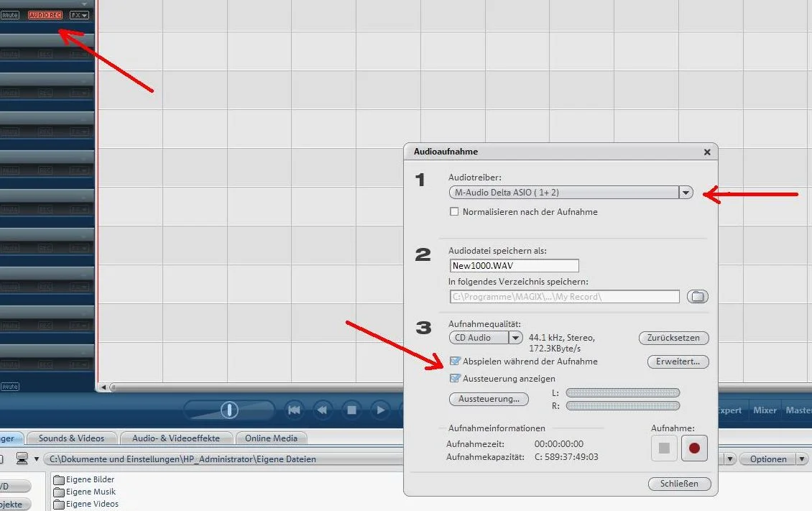Click the skip to start transport button
The width and height of the screenshot is (812, 511).
(294, 410)
